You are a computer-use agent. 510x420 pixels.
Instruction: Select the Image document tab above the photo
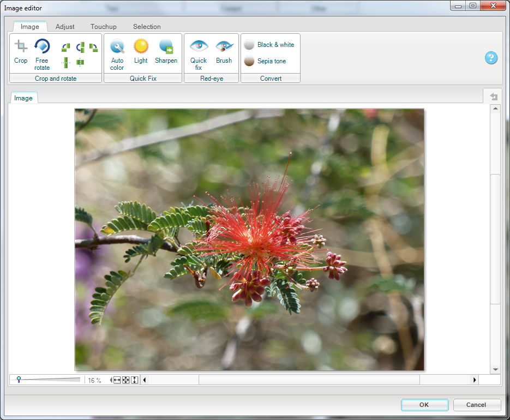(x=23, y=98)
